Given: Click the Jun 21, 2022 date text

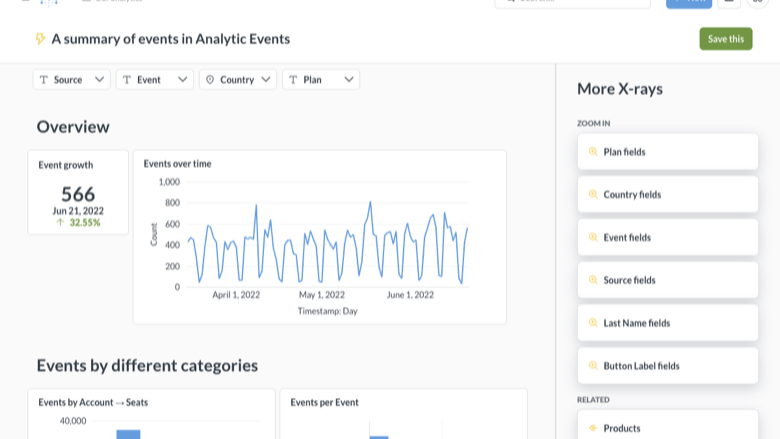Looking at the screenshot, I should point(78,211).
